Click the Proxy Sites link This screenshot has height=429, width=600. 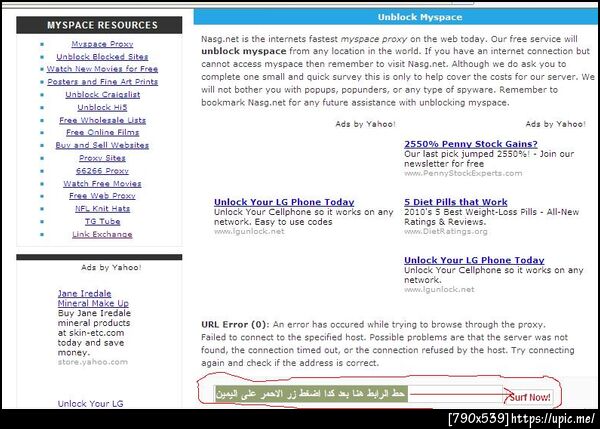point(102,158)
